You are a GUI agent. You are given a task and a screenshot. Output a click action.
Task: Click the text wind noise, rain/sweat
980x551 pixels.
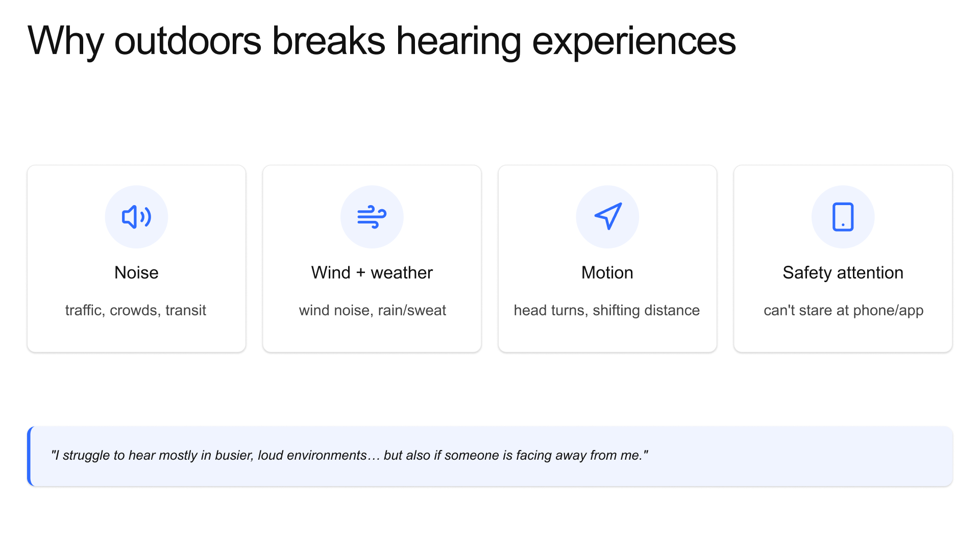(372, 310)
